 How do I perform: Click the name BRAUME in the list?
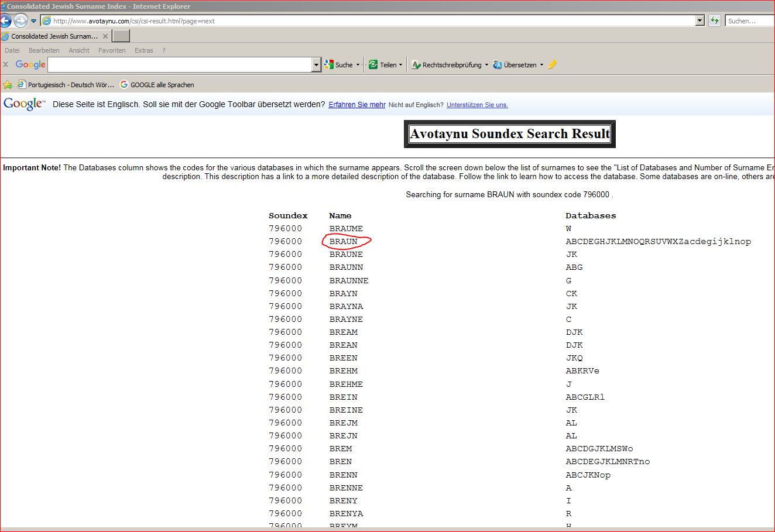346,228
